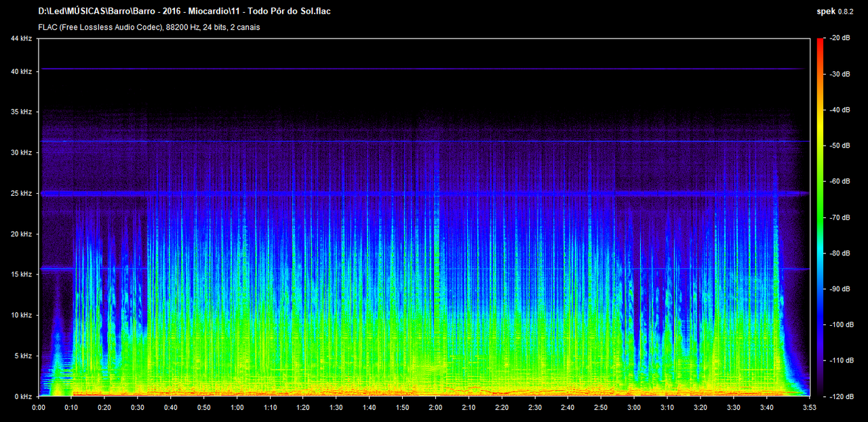Click the 0:20 time axis label
The image size is (868, 422).
coord(104,408)
